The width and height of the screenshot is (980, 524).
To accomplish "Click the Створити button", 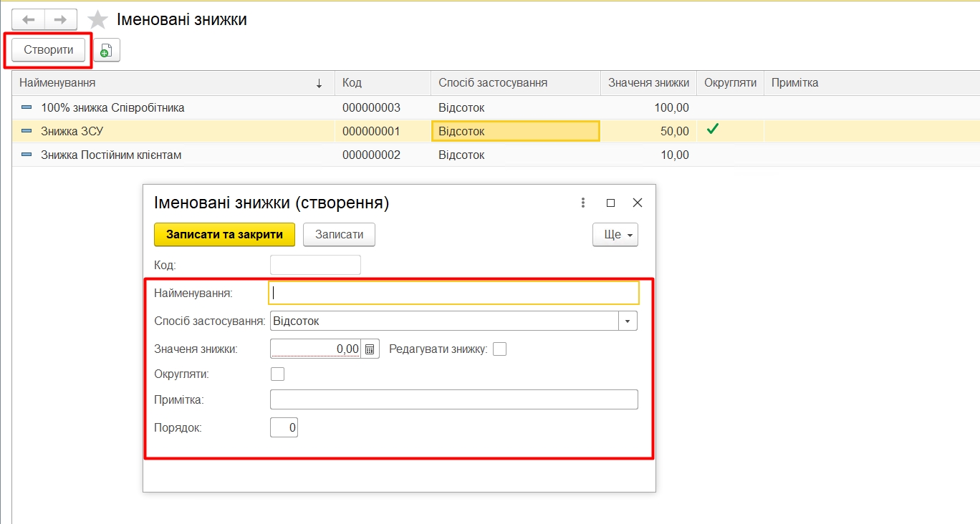I will (49, 50).
